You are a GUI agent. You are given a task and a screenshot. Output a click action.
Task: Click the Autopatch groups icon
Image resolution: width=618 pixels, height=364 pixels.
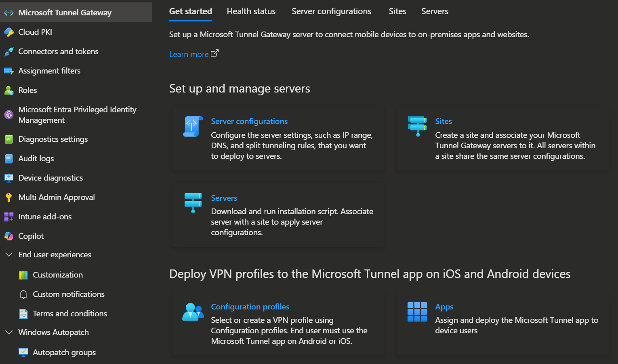(x=23, y=352)
